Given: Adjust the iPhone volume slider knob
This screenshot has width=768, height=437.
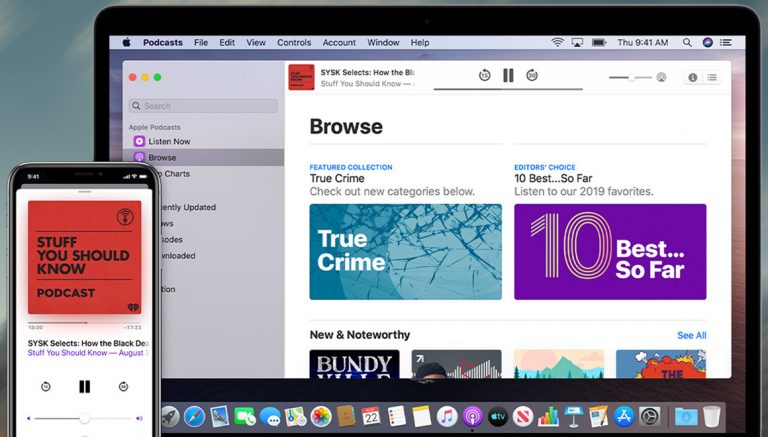Looking at the screenshot, I should click(84, 418).
